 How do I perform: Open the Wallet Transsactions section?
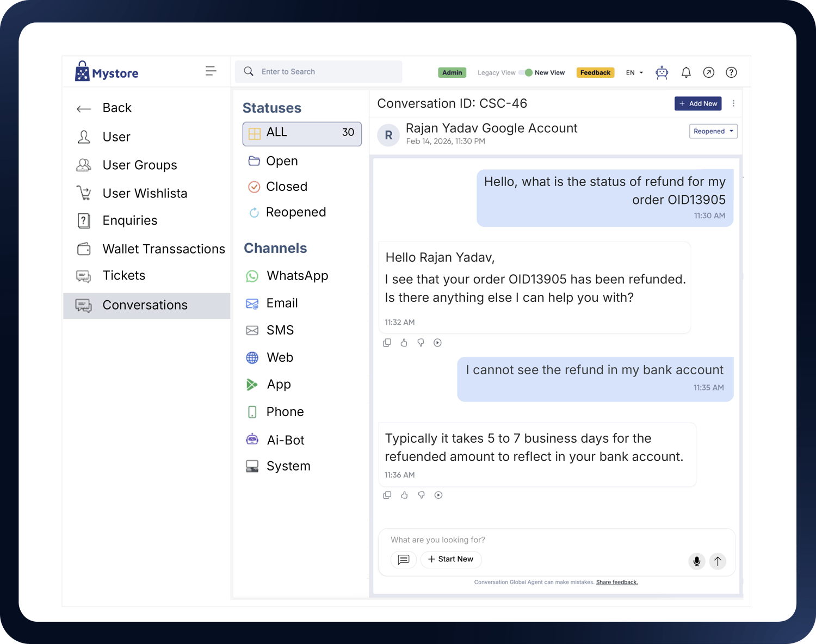[x=163, y=249]
